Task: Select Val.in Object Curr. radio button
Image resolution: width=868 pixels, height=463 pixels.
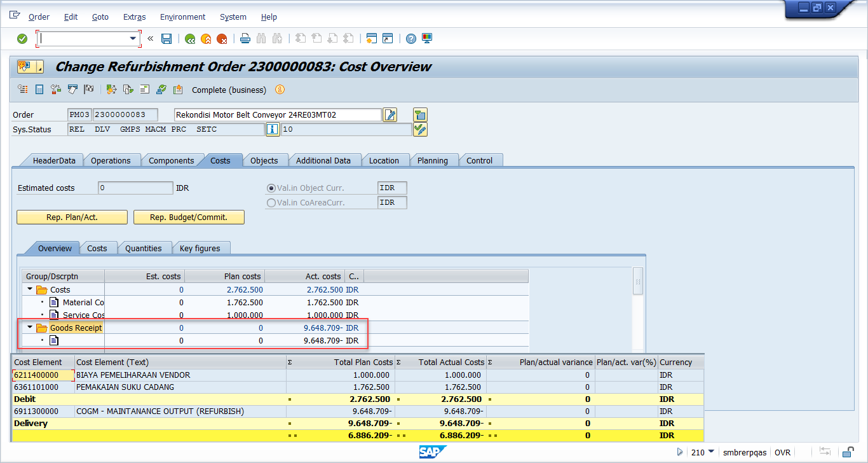Action: [x=272, y=188]
